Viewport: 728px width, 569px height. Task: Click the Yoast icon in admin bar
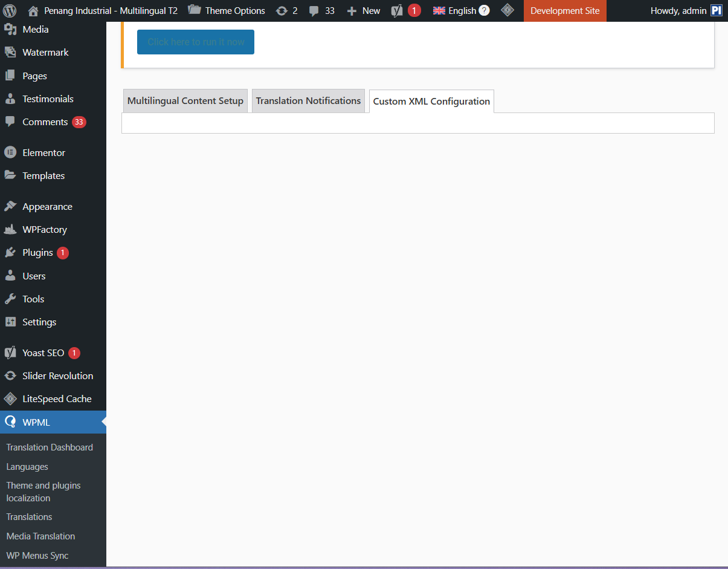[397, 11]
